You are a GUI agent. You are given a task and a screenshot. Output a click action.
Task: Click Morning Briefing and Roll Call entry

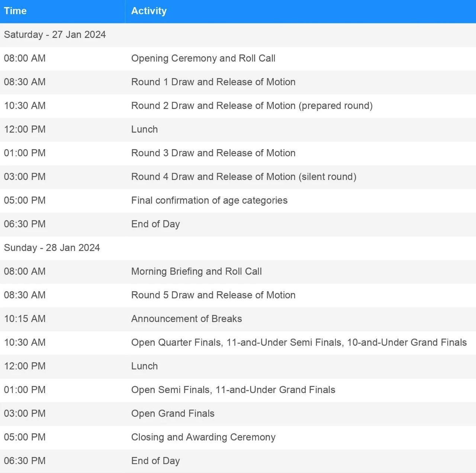196,271
